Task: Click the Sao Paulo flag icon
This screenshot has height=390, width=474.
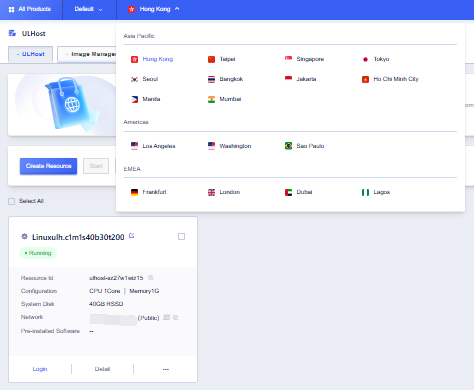Action: point(288,146)
